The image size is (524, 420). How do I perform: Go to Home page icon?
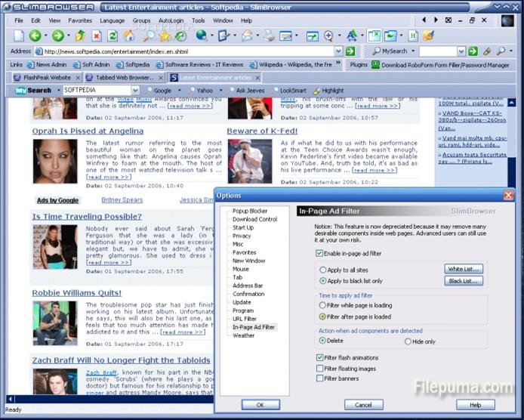(129, 36)
